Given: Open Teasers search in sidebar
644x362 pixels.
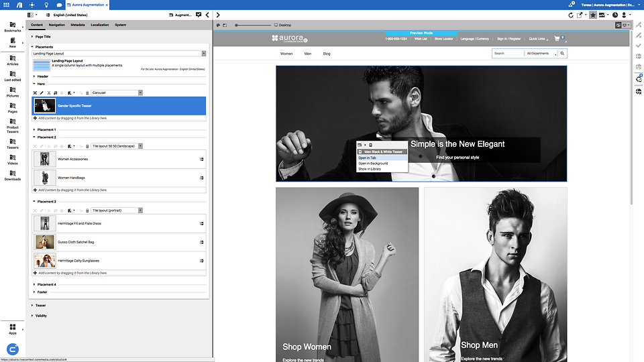Looking at the screenshot, I should click(12, 143).
